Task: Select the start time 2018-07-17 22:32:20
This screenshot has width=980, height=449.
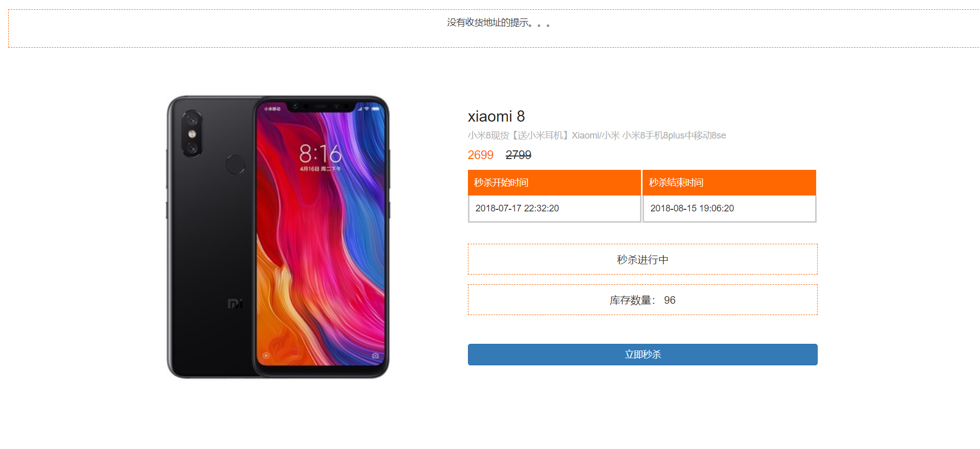Action: click(517, 208)
